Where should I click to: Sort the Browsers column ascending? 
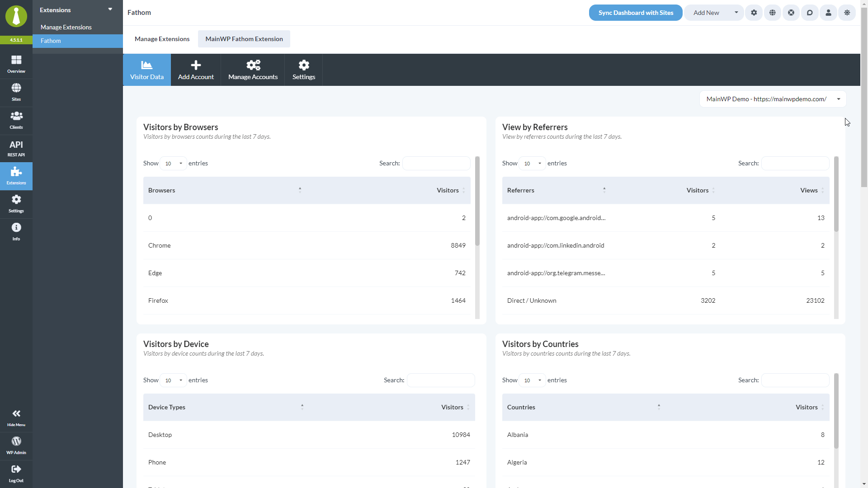300,190
